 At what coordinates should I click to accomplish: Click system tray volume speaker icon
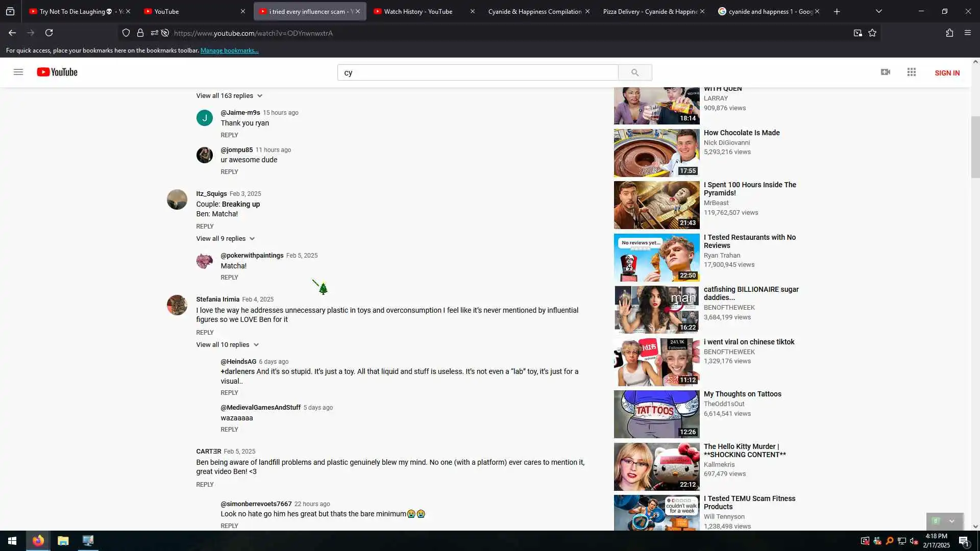[x=914, y=541]
